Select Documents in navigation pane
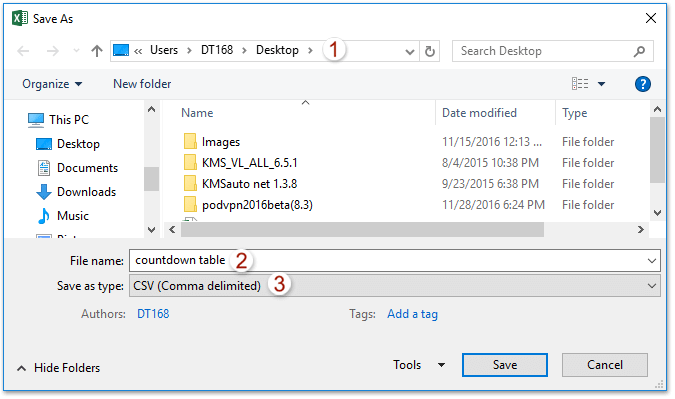 click(x=77, y=168)
